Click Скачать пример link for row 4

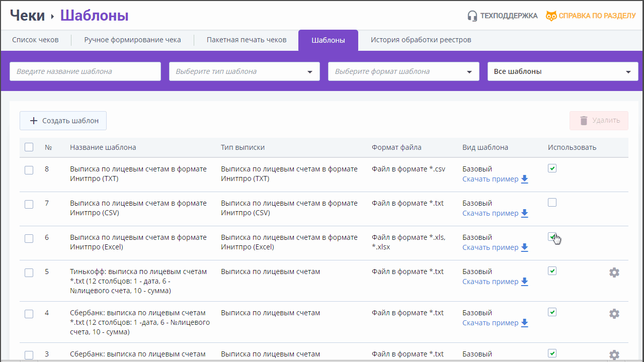pyautogui.click(x=490, y=323)
